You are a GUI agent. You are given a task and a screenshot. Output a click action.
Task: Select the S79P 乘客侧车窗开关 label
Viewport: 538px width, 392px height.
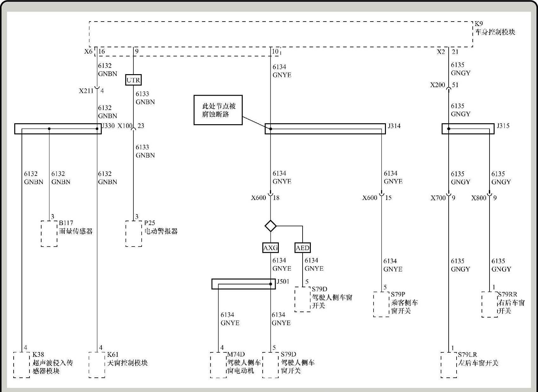click(x=404, y=303)
